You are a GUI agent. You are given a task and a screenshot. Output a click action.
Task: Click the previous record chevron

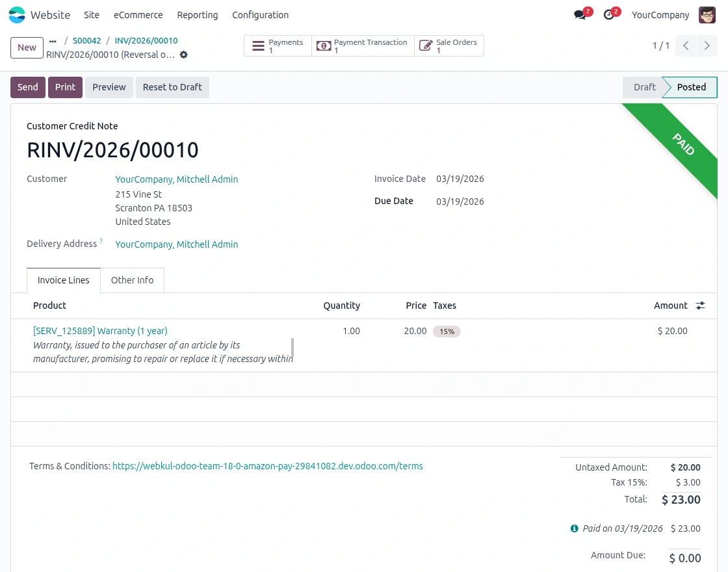(x=685, y=45)
